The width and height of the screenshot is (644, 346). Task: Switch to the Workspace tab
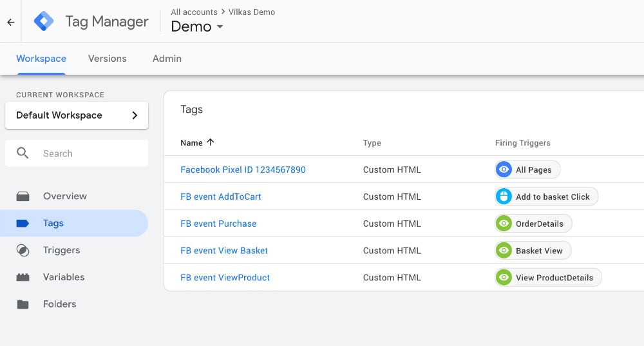41,59
